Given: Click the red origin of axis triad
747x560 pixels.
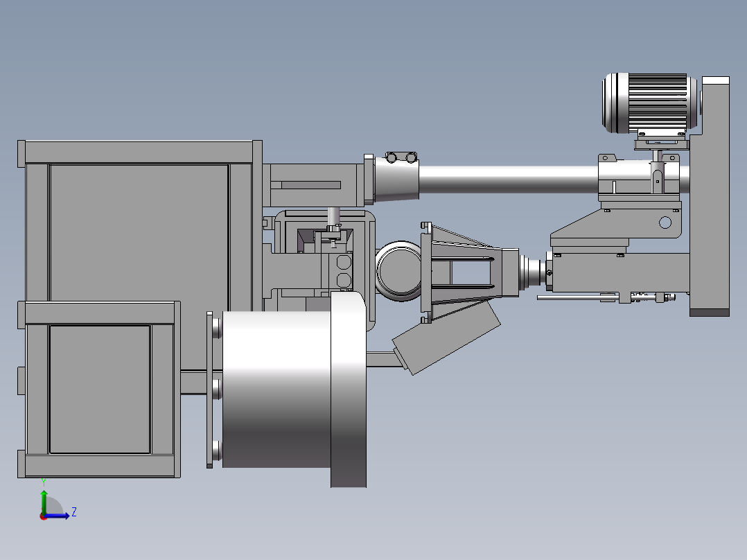Looking at the screenshot, I should pyautogui.click(x=44, y=516).
